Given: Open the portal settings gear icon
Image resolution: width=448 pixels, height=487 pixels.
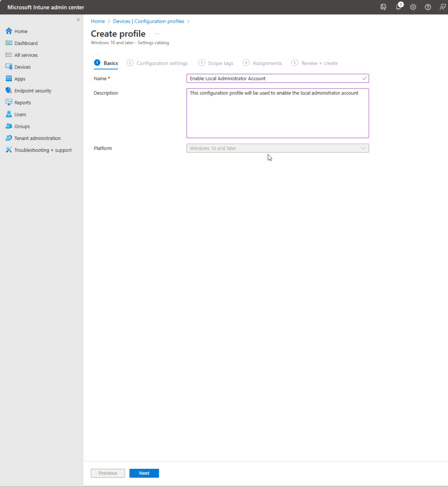Looking at the screenshot, I should 413,7.
